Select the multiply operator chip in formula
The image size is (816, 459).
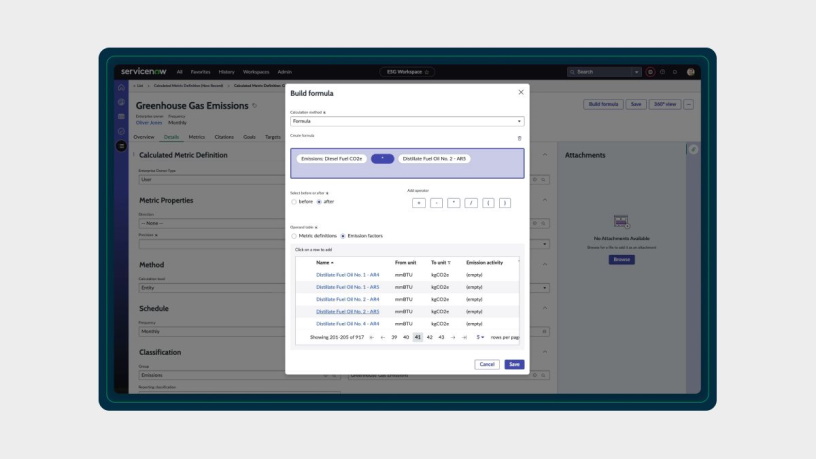click(x=382, y=158)
